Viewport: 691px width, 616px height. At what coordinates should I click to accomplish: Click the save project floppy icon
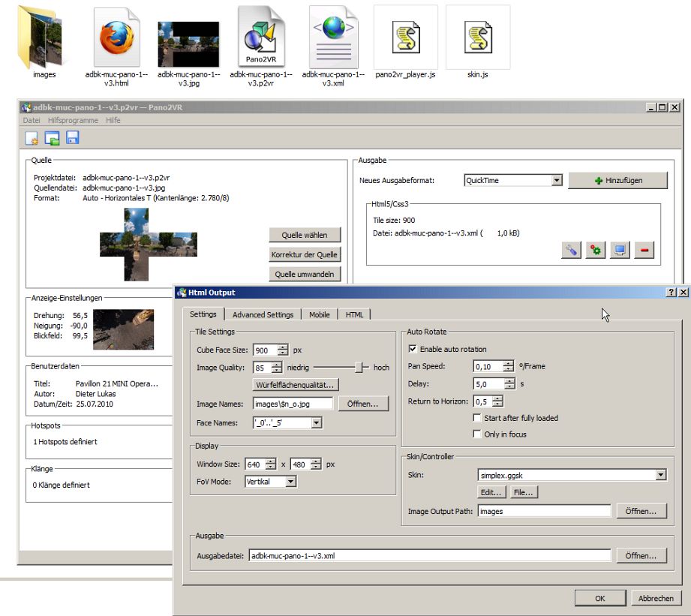point(73,138)
